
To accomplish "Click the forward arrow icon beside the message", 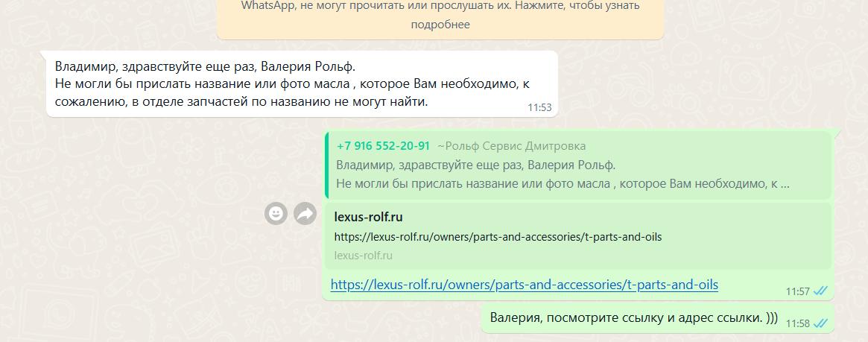I will (305, 213).
